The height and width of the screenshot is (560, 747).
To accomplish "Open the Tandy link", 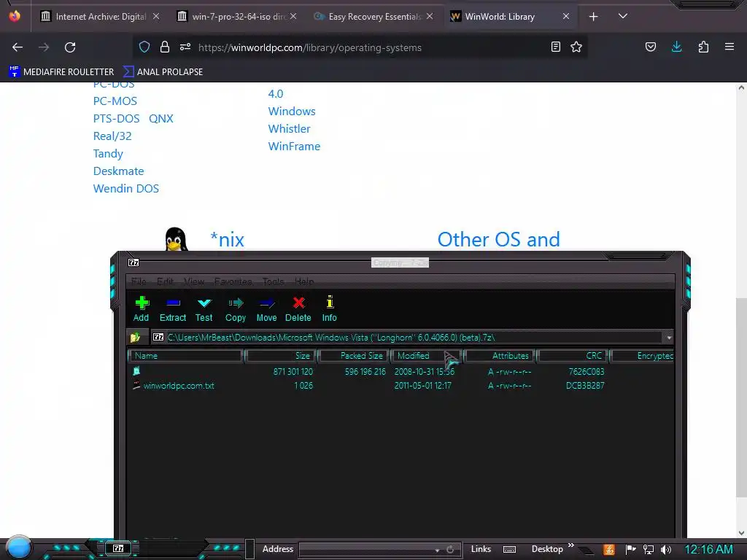I will [108, 154].
